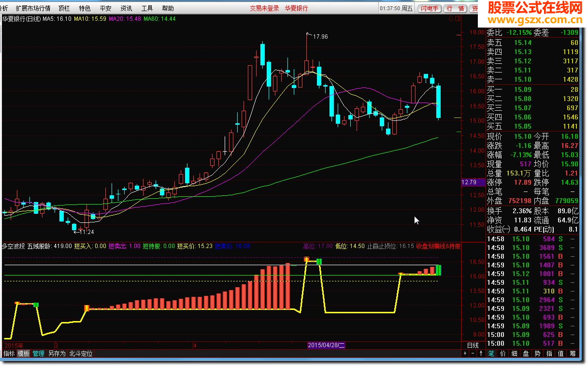The height and width of the screenshot is (366, 588).
Task: Click the minus zoom-out icon
Action: (473, 353)
